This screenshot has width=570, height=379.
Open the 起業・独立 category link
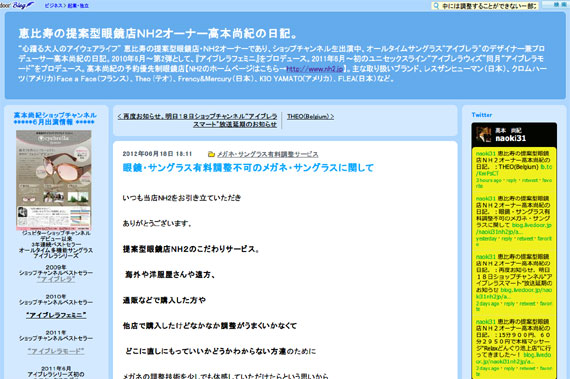point(78,6)
